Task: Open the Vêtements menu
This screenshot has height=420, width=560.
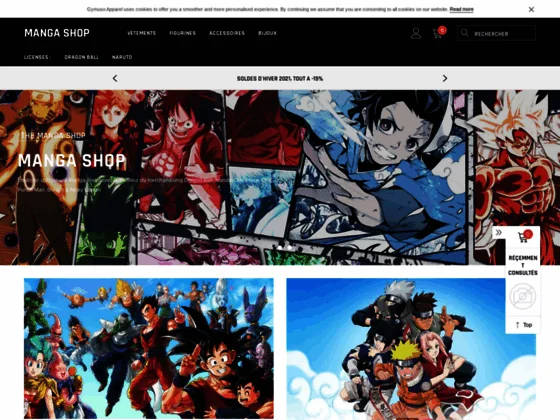Action: pos(141,33)
